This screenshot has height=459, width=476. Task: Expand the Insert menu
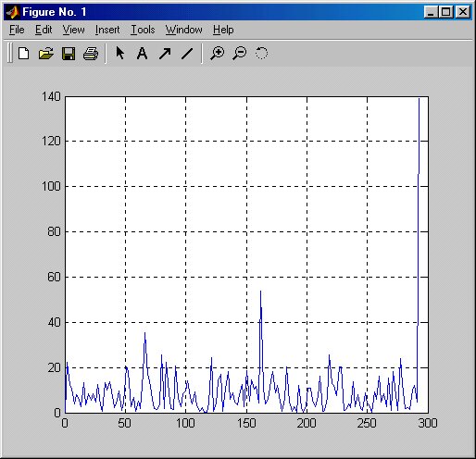(107, 30)
